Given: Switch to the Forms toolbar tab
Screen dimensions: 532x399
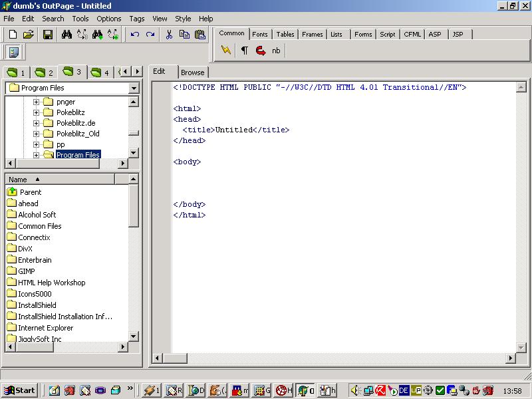Looking at the screenshot, I should coord(363,35).
